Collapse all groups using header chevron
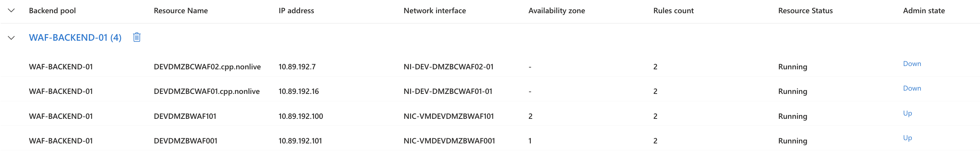The width and height of the screenshot is (980, 157). [11, 10]
